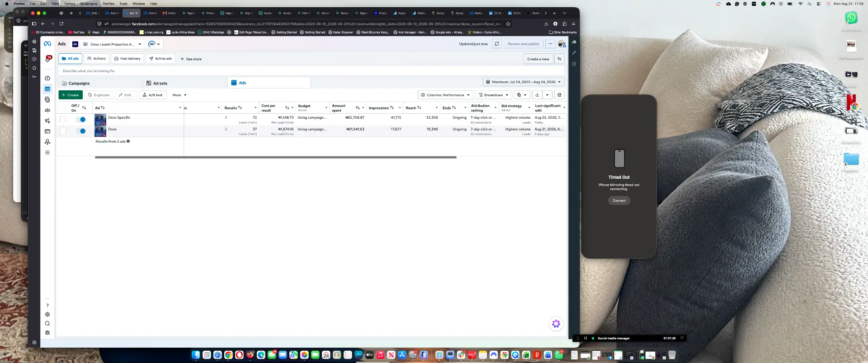Click the refresh data icon
Screen dimensions: 868x363
click(x=497, y=44)
